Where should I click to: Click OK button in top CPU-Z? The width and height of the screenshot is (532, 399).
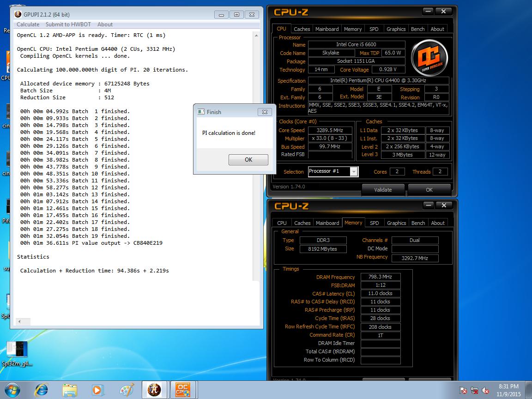(429, 190)
